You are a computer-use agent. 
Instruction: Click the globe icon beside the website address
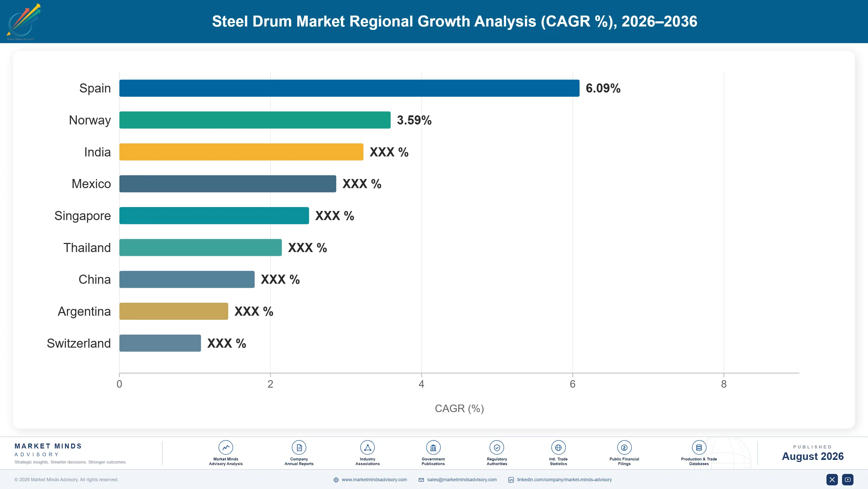[x=336, y=480]
